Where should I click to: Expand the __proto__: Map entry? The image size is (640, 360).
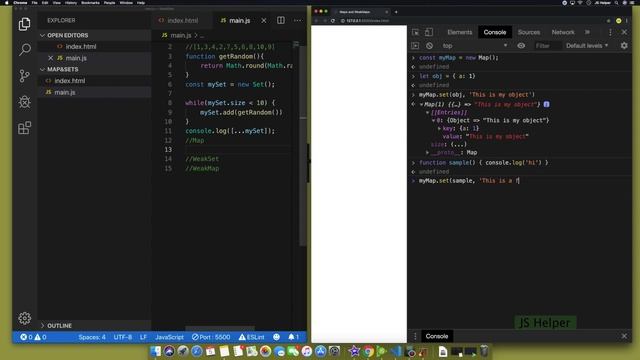pyautogui.click(x=427, y=152)
